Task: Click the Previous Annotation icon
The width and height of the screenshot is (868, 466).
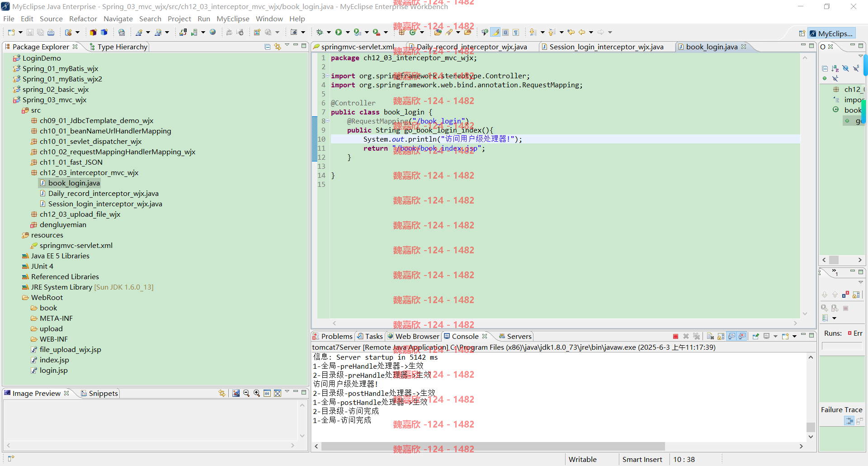Action: tap(551, 32)
